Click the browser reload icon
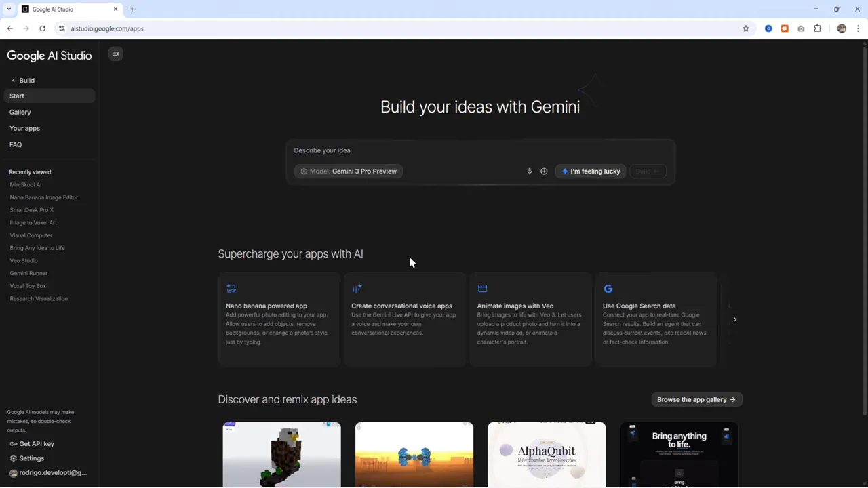 (x=42, y=28)
